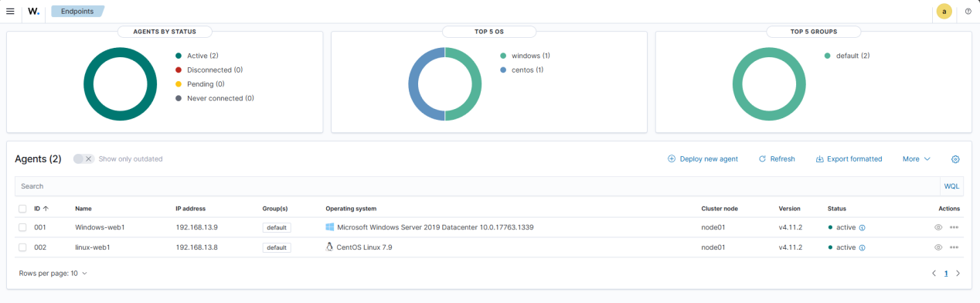
Task: View agent details eye icon for Windows-web1
Action: (938, 227)
